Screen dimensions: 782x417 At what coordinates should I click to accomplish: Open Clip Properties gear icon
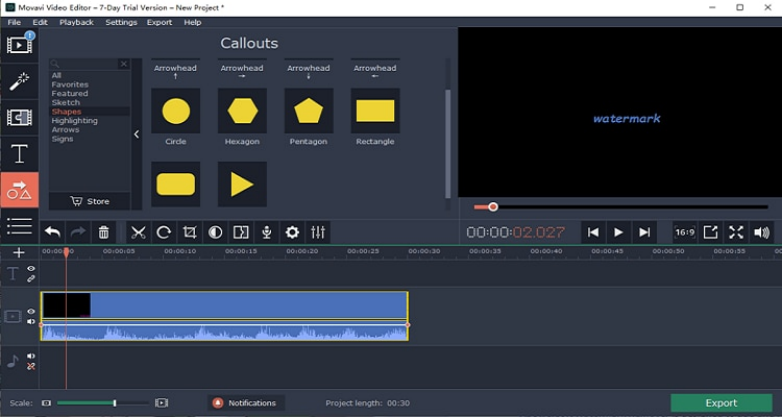click(292, 232)
